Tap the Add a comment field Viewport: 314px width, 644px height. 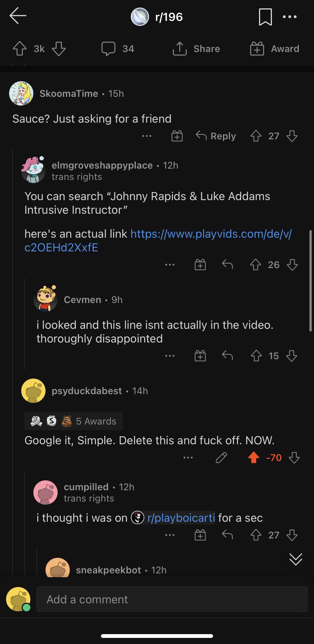click(x=172, y=599)
